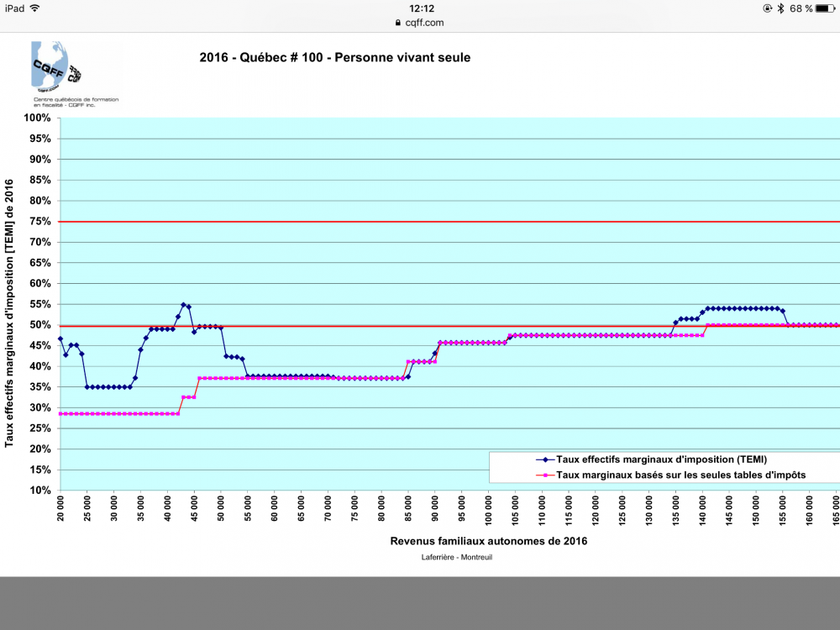Tap the cqff.com address text
The width and height of the screenshot is (840, 630).
point(424,24)
